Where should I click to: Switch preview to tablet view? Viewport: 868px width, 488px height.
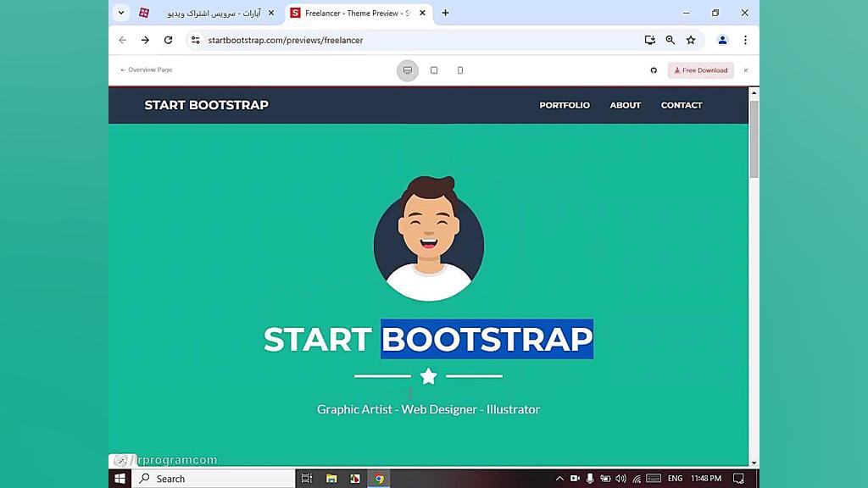434,70
